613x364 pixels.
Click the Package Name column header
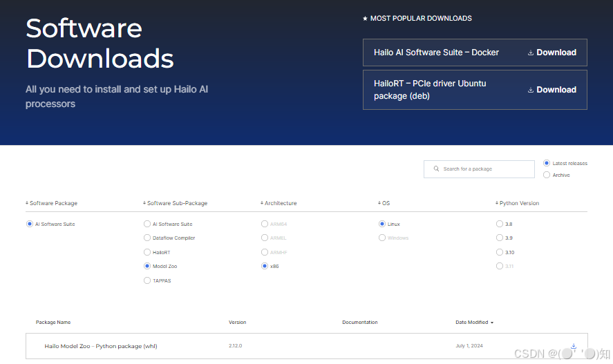53,322
